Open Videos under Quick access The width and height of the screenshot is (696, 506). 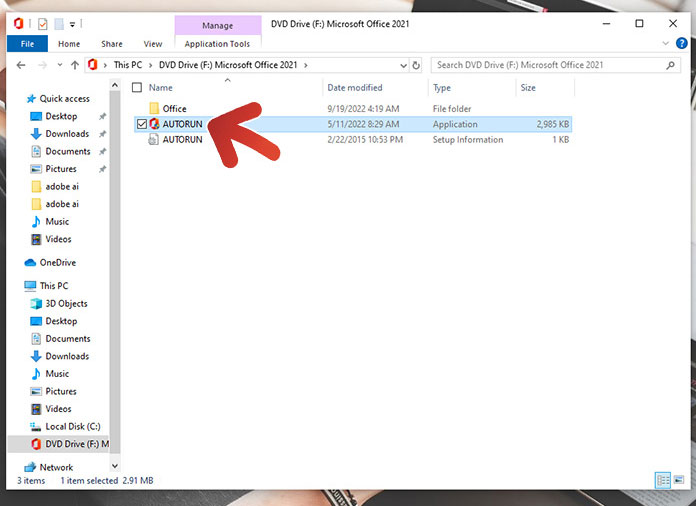58,239
